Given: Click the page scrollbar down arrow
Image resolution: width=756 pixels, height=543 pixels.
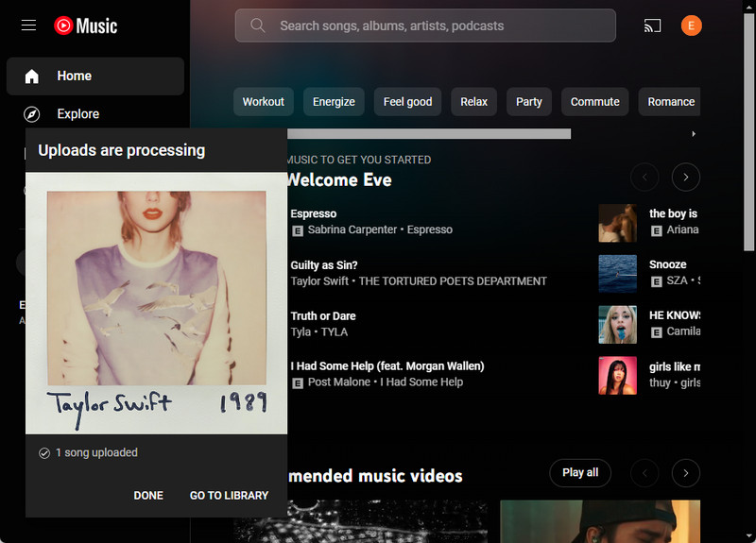Looking at the screenshot, I should [x=749, y=536].
